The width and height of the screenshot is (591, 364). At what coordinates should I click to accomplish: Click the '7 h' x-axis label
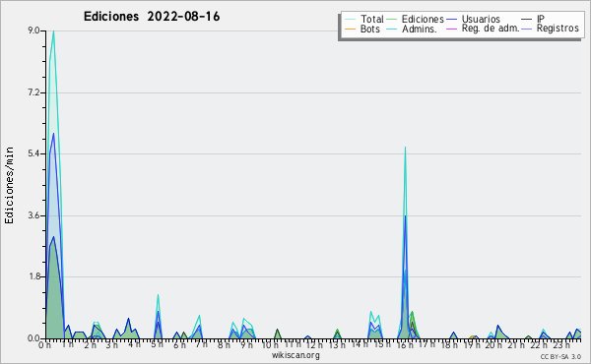201,344
